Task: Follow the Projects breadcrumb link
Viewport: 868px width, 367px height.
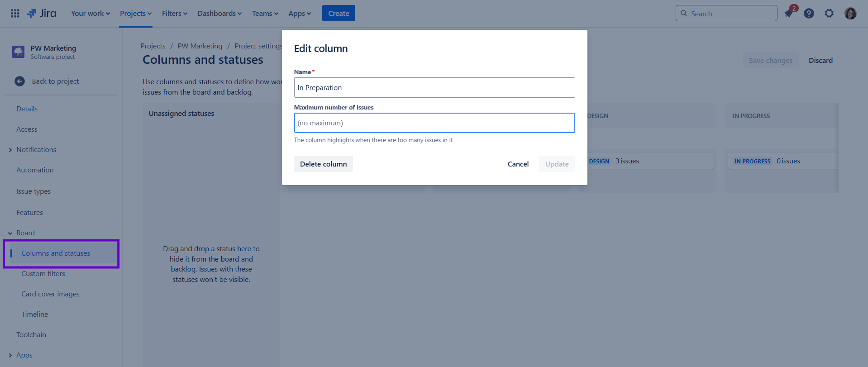Action: click(153, 46)
